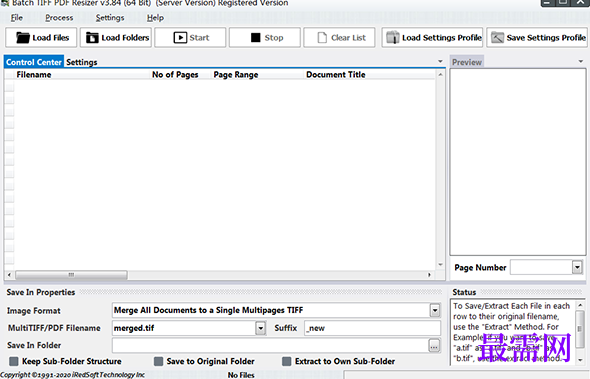The width and height of the screenshot is (590, 379).
Task: Open the Image Format dropdown
Action: pos(435,311)
